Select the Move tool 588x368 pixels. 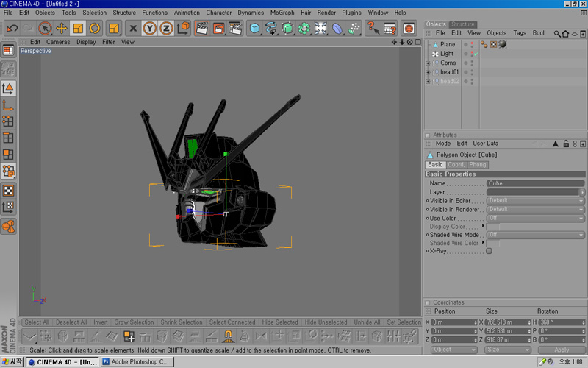point(62,28)
